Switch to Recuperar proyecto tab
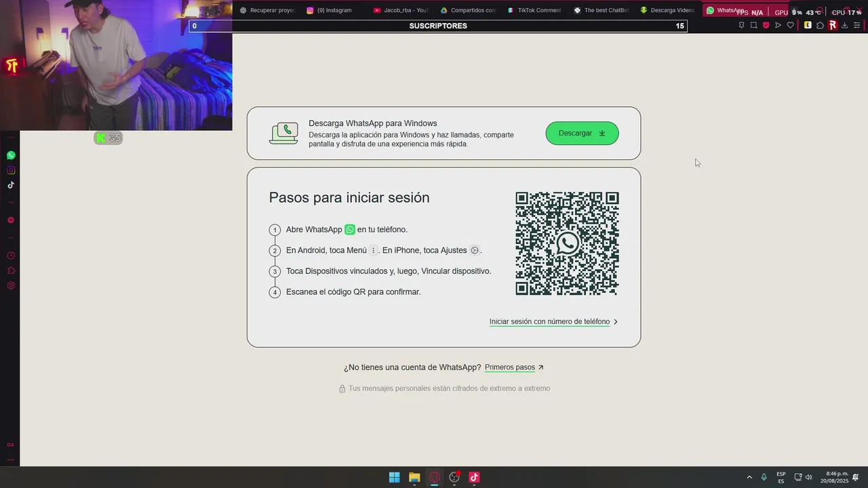 click(268, 10)
